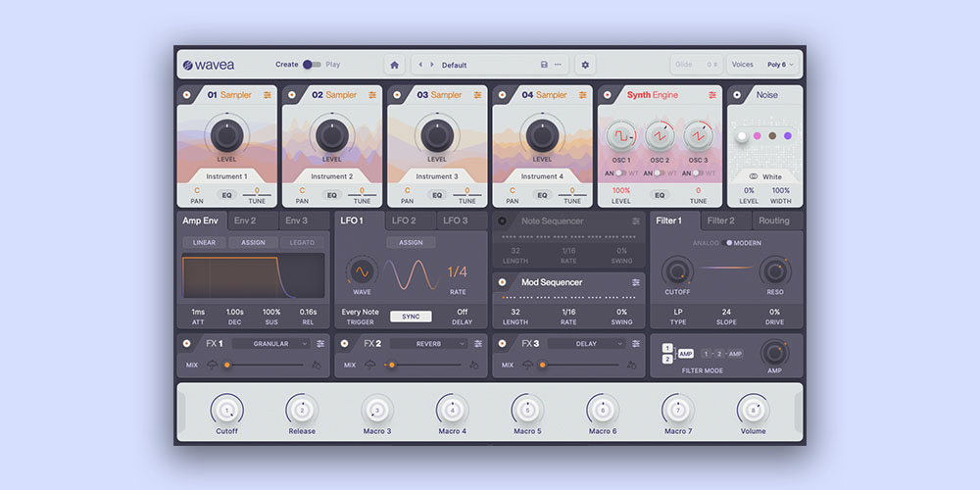The width and height of the screenshot is (980, 490).
Task: Switch OSC 1 between AN and WT
Action: (620, 172)
